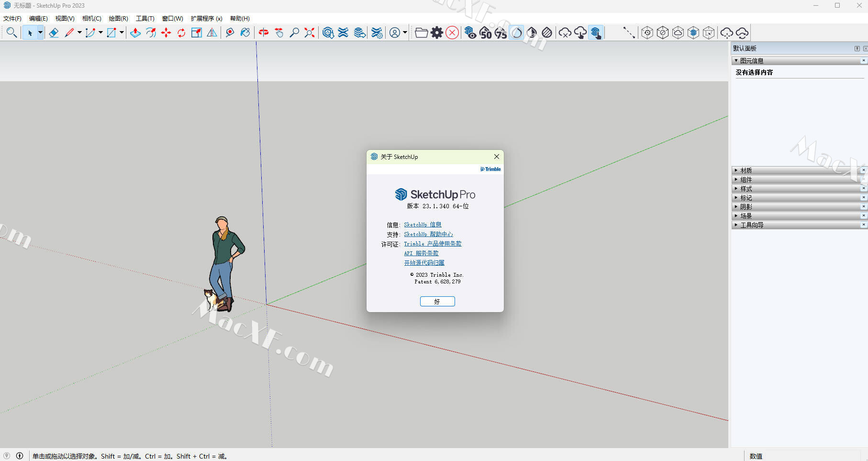The image size is (868, 461).
Task: Open the 3D Warehouse icon
Action: pyautogui.click(x=328, y=33)
